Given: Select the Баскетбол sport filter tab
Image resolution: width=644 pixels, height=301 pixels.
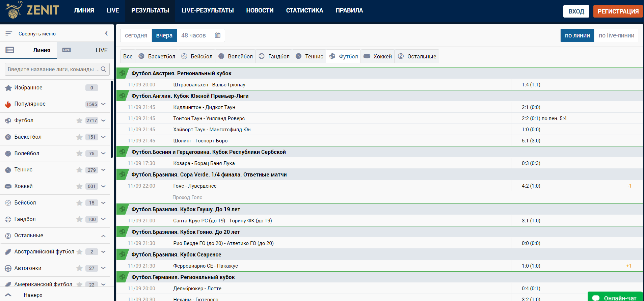Looking at the screenshot, I should click(x=157, y=56).
